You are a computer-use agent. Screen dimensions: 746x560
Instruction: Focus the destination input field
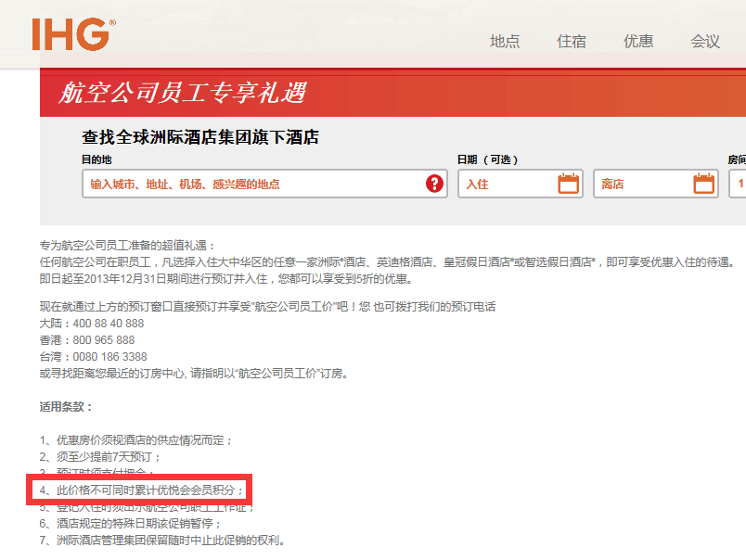pyautogui.click(x=264, y=184)
